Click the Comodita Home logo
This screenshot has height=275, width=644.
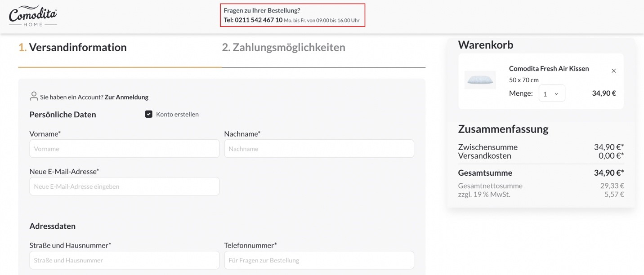click(33, 16)
